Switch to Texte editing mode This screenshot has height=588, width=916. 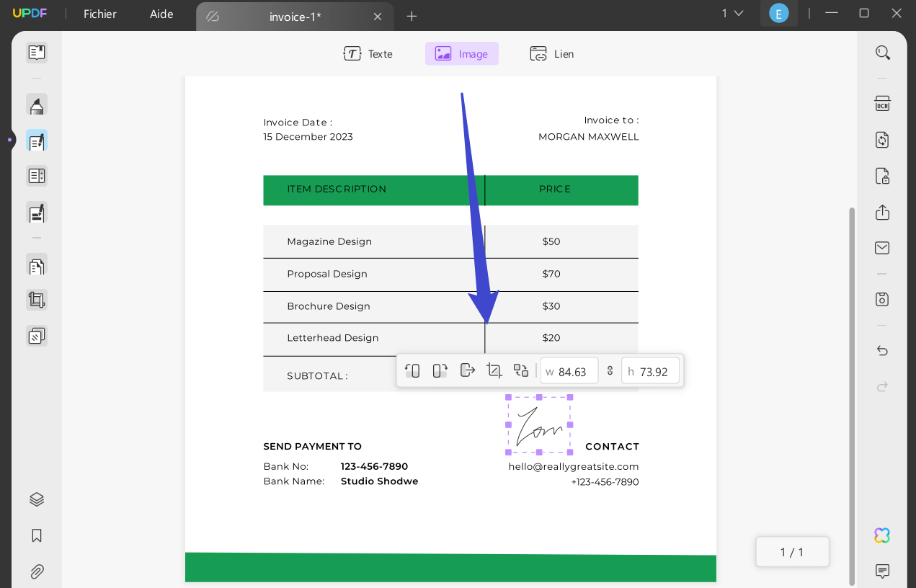[368, 54]
